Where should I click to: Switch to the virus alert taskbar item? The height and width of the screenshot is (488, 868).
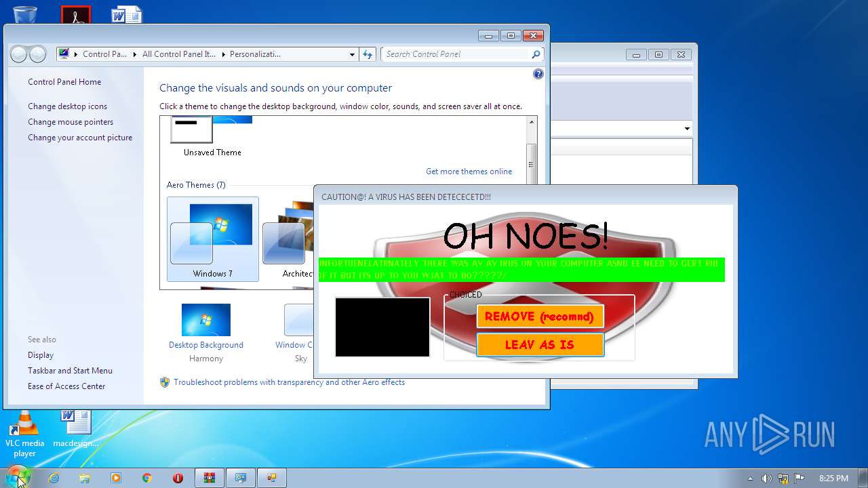tap(272, 478)
